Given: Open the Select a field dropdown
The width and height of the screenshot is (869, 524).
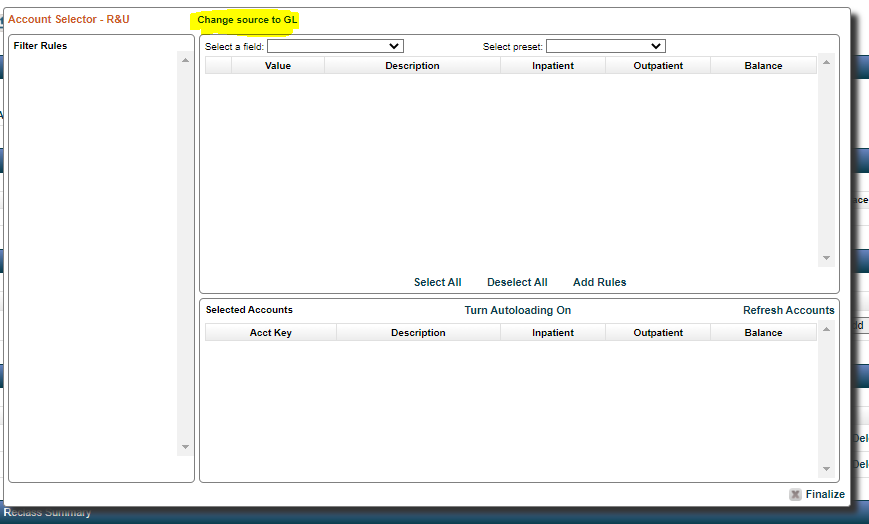Looking at the screenshot, I should coord(335,46).
